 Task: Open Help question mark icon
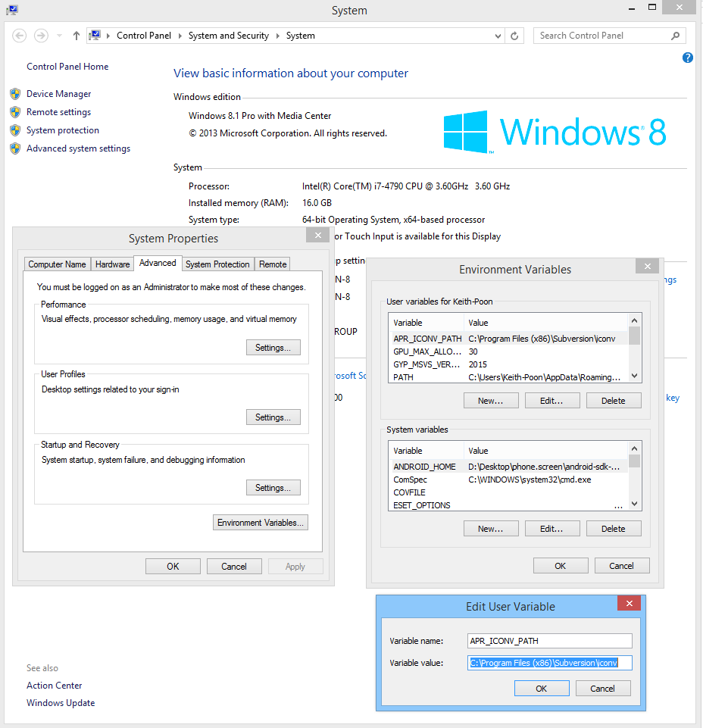(688, 58)
